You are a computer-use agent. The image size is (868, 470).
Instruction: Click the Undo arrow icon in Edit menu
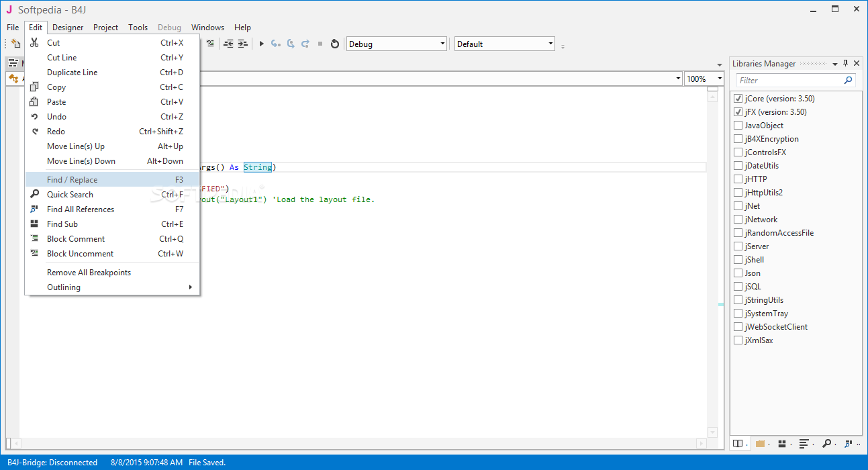(34, 117)
